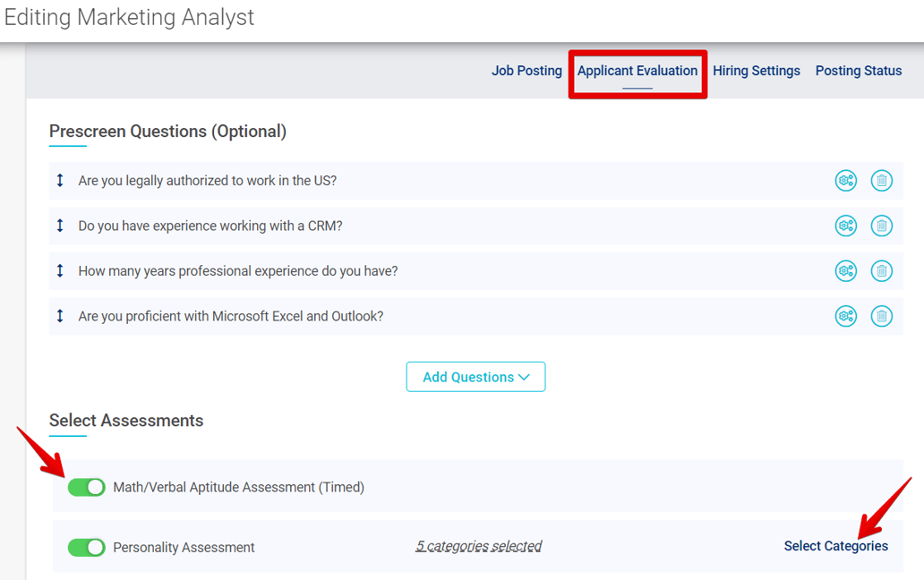924x580 pixels.
Task: Switch to the Job Posting tab
Action: coord(526,71)
